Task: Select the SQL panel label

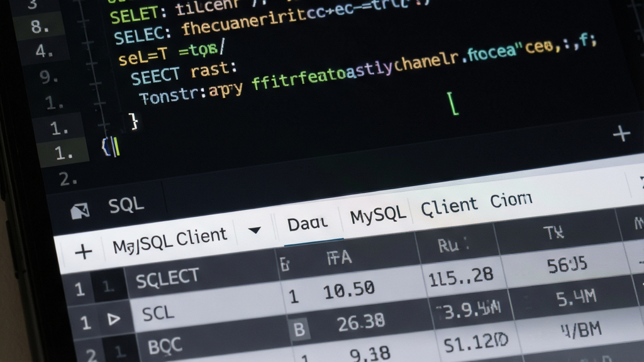Action: (126, 205)
